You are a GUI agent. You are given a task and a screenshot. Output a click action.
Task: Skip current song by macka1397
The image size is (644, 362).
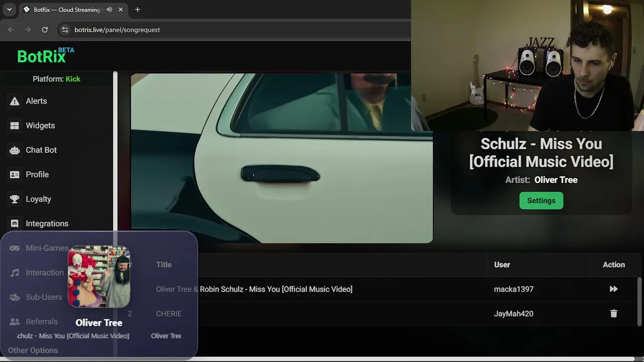pos(613,289)
